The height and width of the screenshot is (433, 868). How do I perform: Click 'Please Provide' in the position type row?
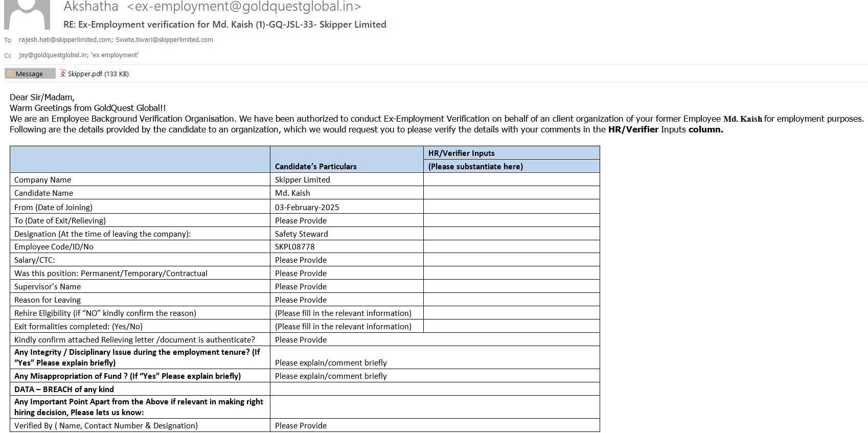(301, 273)
